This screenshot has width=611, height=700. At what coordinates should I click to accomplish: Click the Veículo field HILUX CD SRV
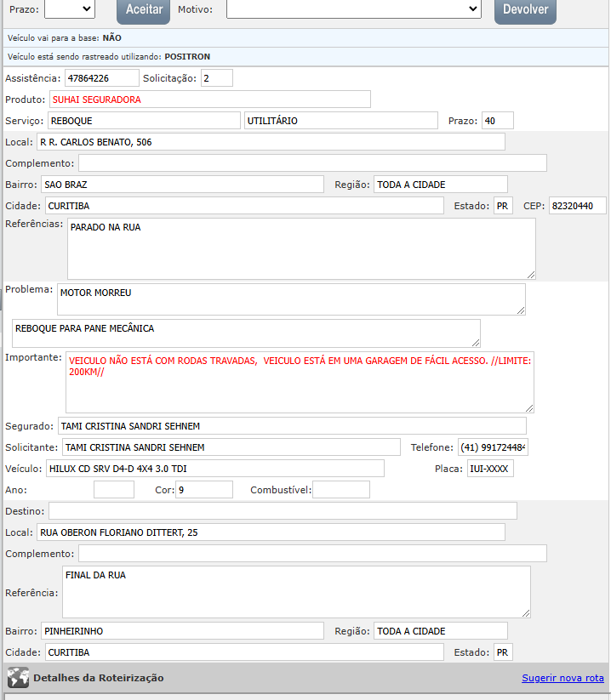click(215, 469)
